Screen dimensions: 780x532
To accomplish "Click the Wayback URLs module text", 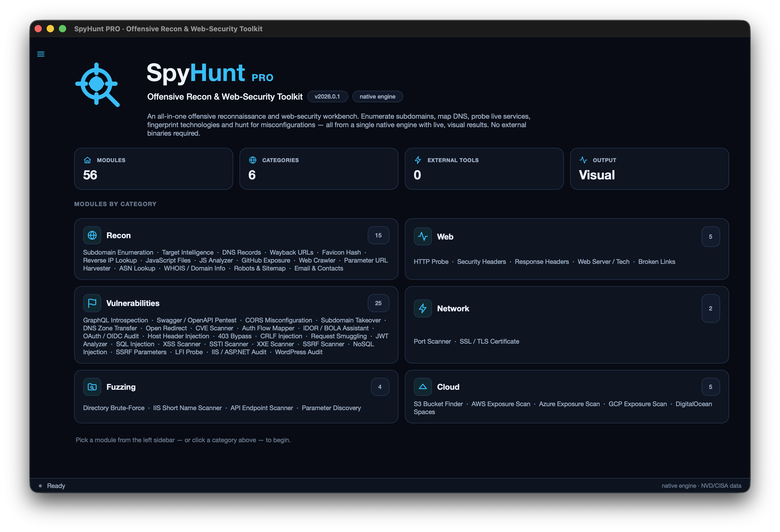I will click(x=291, y=252).
